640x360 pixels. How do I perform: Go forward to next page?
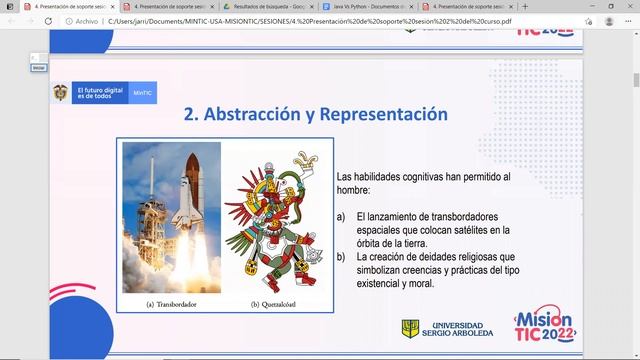tap(30, 21)
